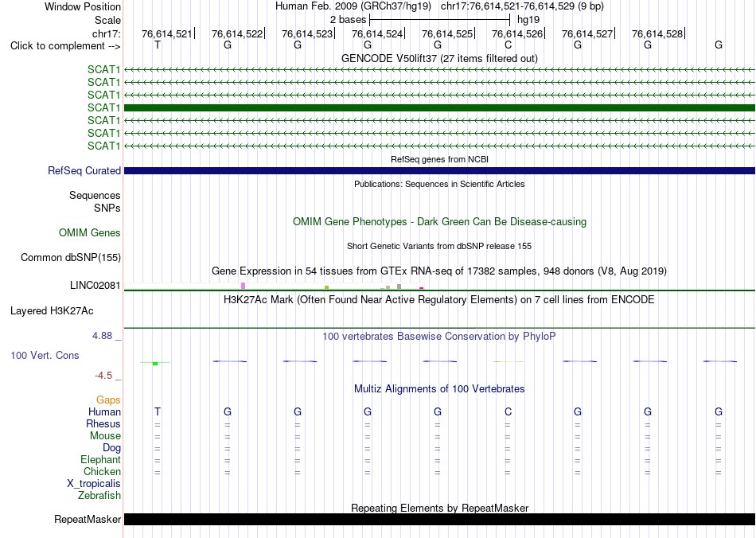Click base 'C' in the ruler sequence row

508,45
